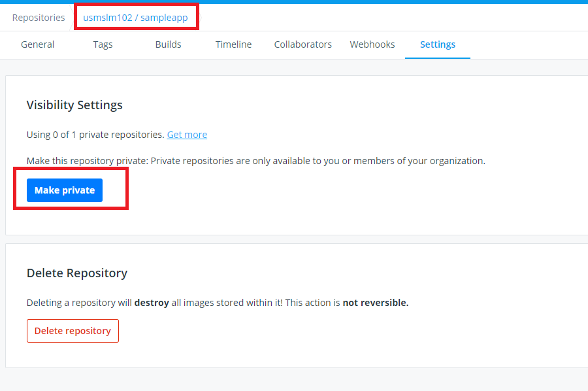Switch to the General tab
Screen dimensions: 588x391
click(x=38, y=44)
